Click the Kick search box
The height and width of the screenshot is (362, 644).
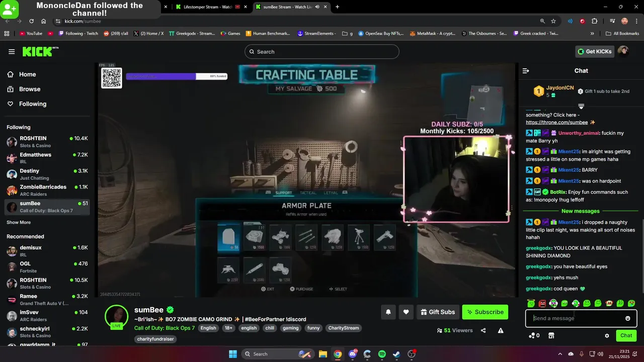point(322,52)
